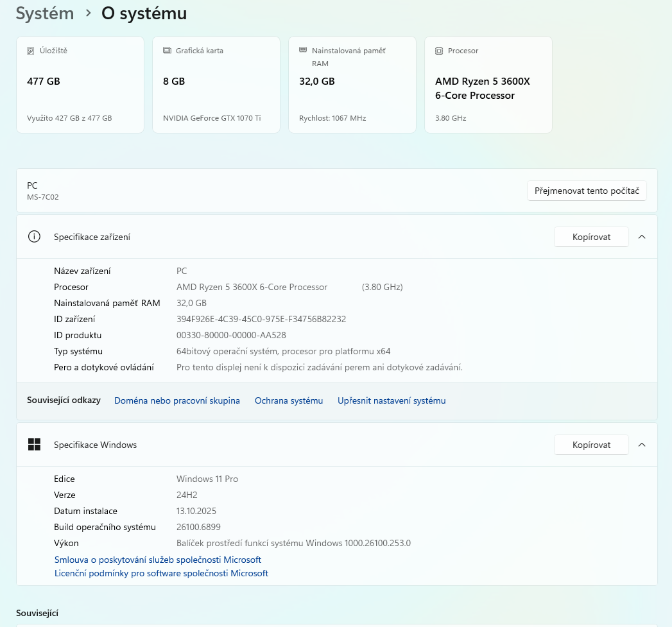Open the NVIDIA GeForce GTX 1070 Ti card

[x=216, y=85]
